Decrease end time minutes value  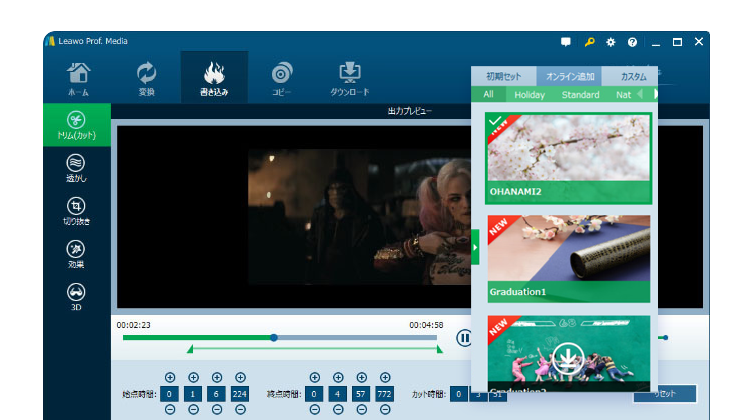pos(338,410)
